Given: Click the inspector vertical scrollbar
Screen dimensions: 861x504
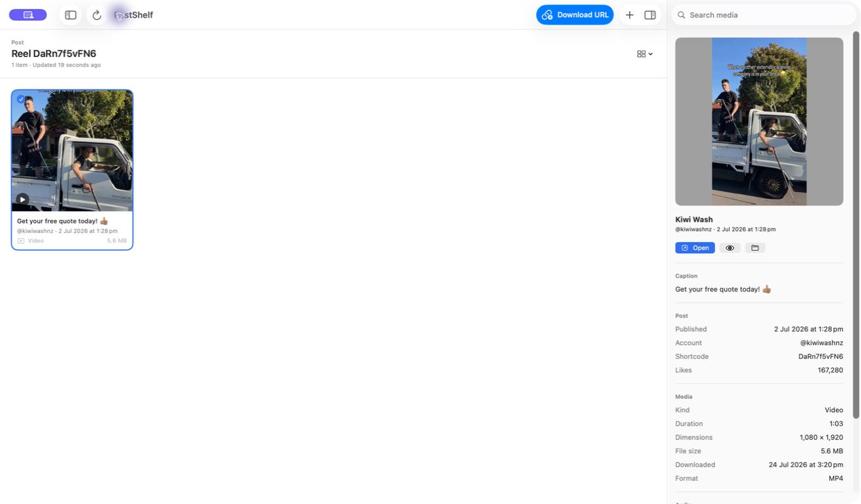Looking at the screenshot, I should coord(856,225).
